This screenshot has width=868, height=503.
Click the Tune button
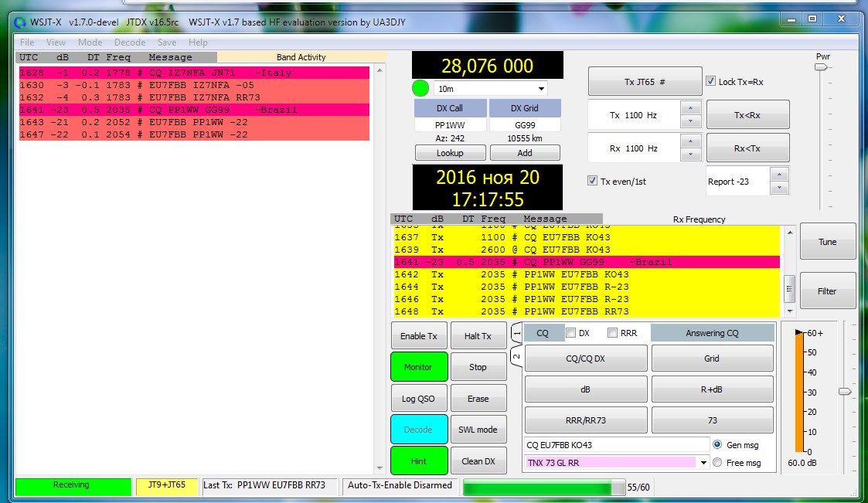tap(828, 241)
